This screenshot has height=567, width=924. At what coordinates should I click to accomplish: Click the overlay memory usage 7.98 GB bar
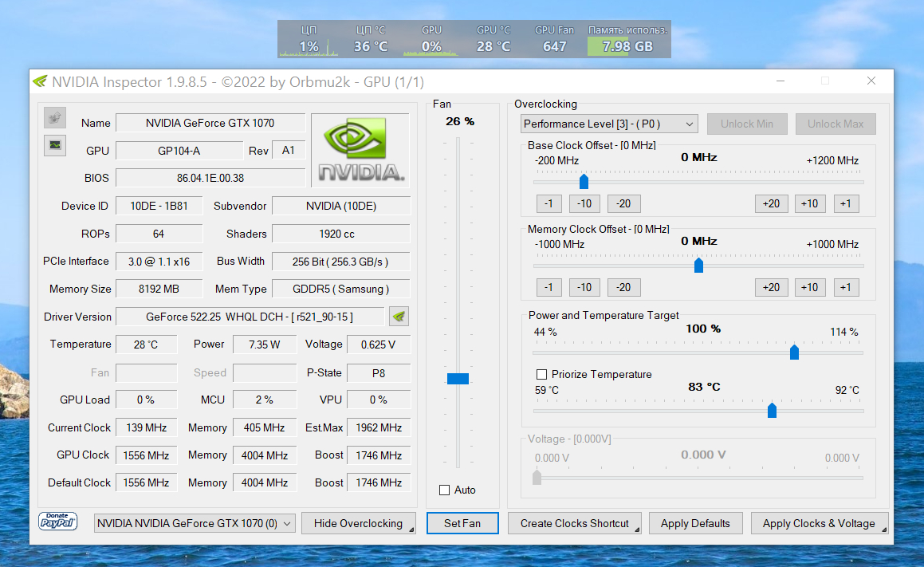tap(627, 46)
